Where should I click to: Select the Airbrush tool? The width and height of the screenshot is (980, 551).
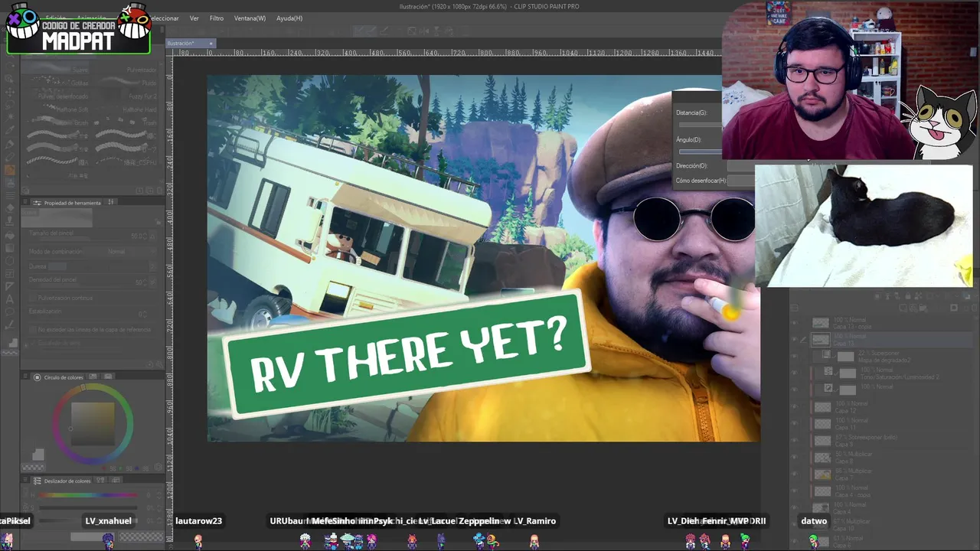point(9,183)
